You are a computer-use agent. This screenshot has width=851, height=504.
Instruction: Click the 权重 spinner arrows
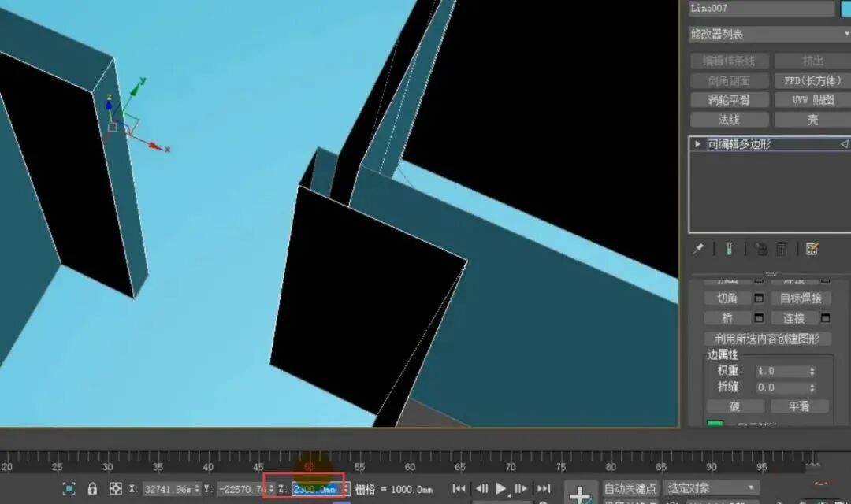coord(812,371)
